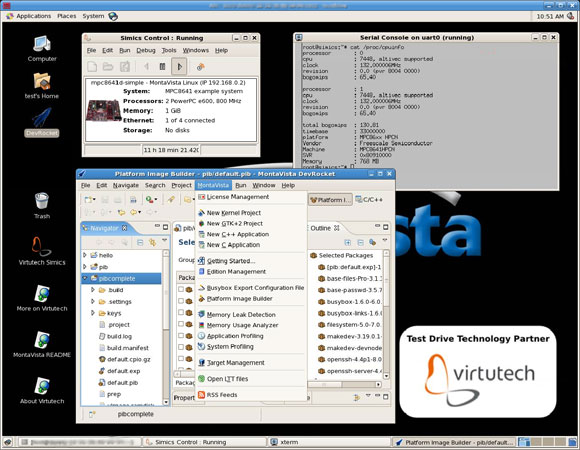Click the Simics run forward play button
Viewport: 580px width, 450px height.
click(x=179, y=67)
